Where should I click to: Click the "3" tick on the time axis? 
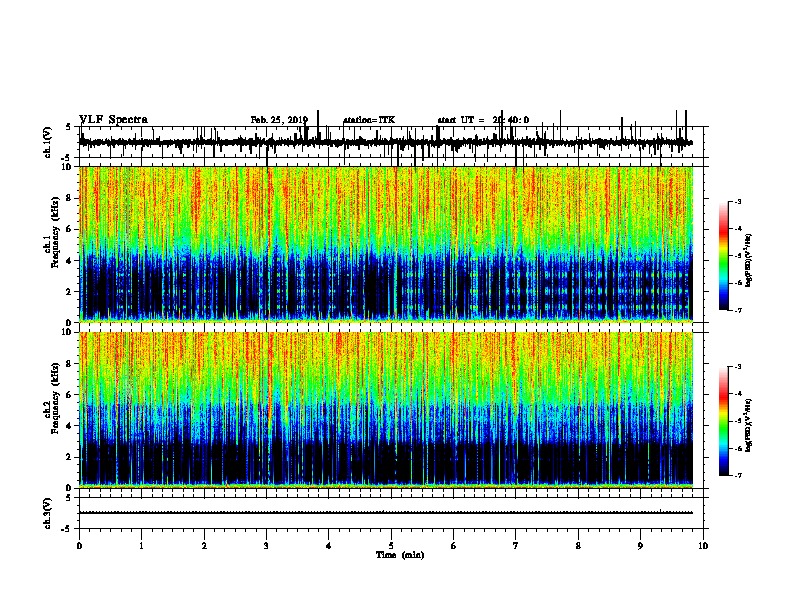point(266,546)
